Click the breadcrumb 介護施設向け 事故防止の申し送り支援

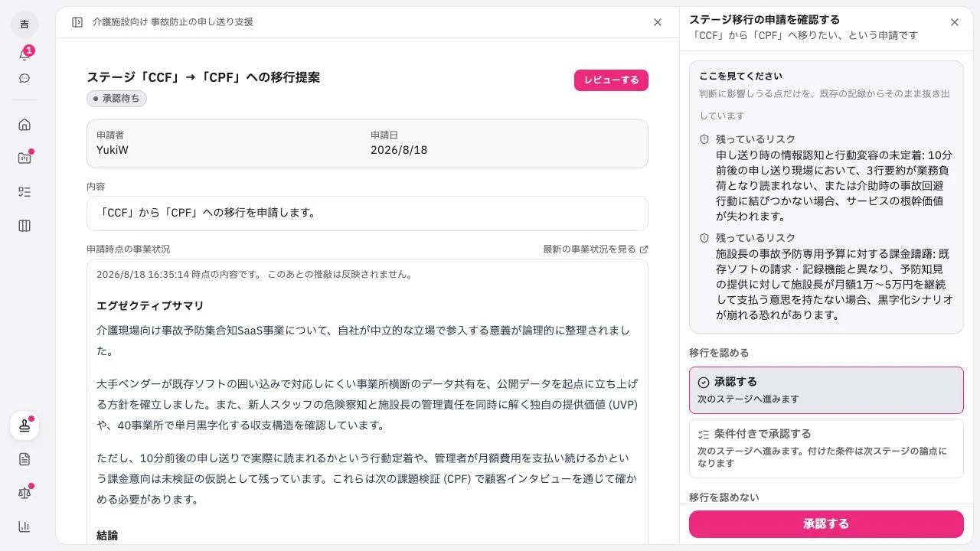(173, 22)
